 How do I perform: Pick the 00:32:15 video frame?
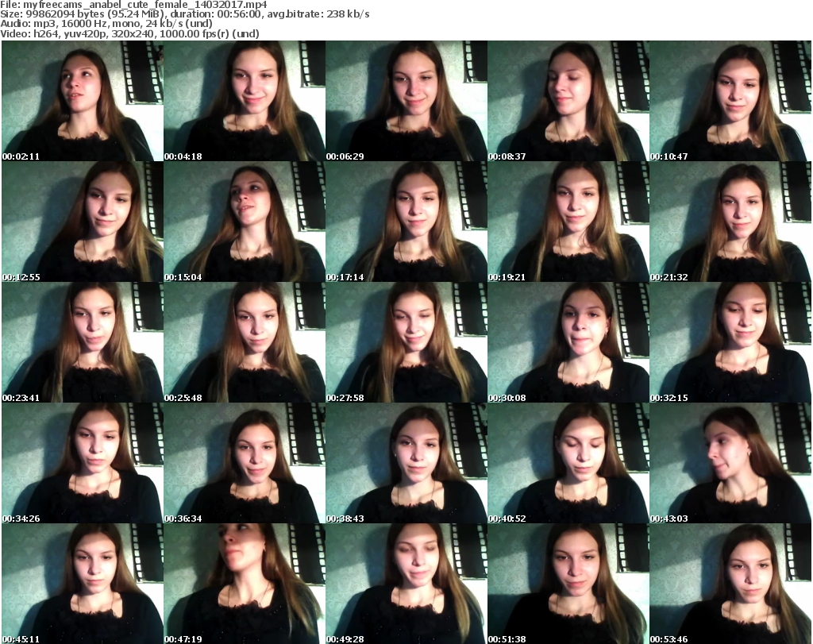click(730, 342)
